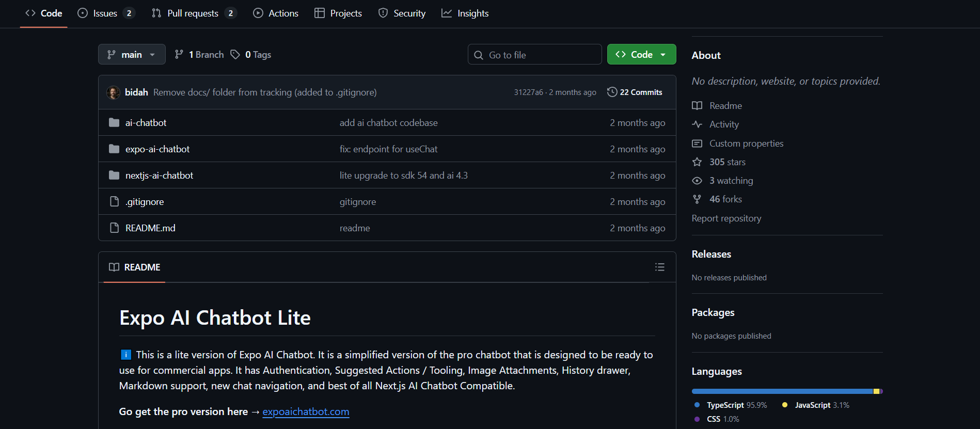
Task: Click the Activity pulse icon in About
Action: point(697,124)
